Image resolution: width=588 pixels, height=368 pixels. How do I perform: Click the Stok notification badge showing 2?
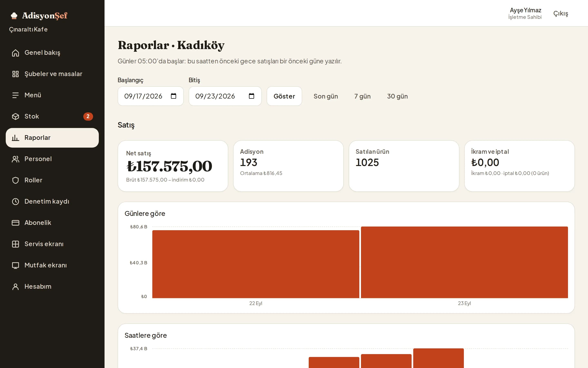point(88,117)
